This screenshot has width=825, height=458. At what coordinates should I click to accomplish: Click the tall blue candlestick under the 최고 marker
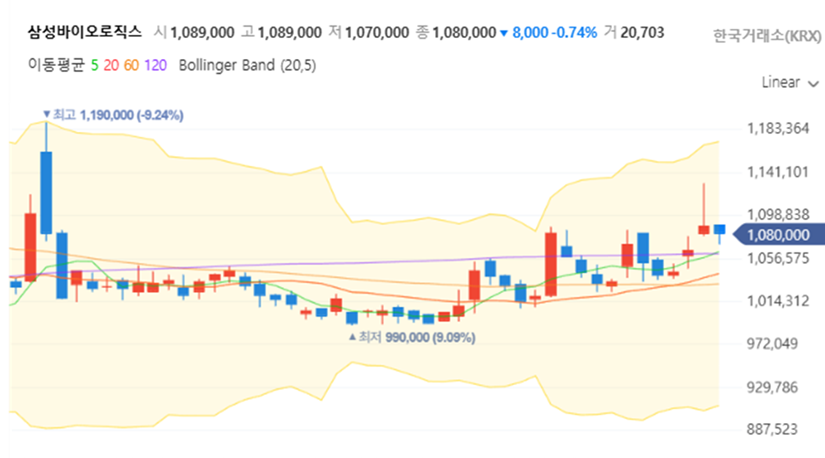[46, 193]
